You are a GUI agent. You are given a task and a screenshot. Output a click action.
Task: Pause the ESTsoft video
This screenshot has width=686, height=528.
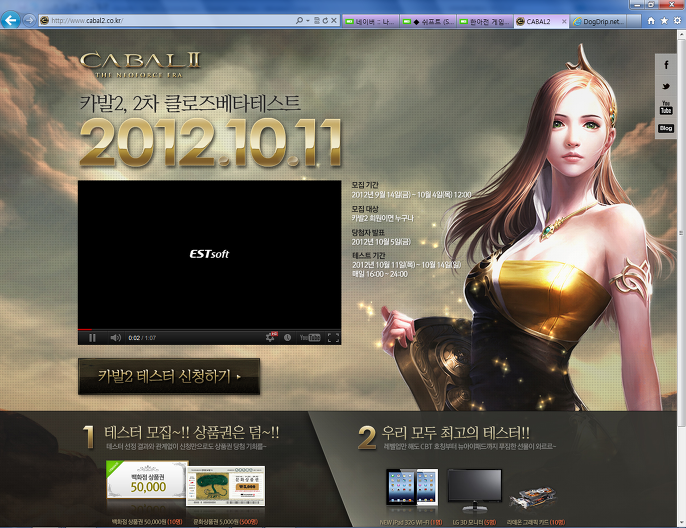92,338
